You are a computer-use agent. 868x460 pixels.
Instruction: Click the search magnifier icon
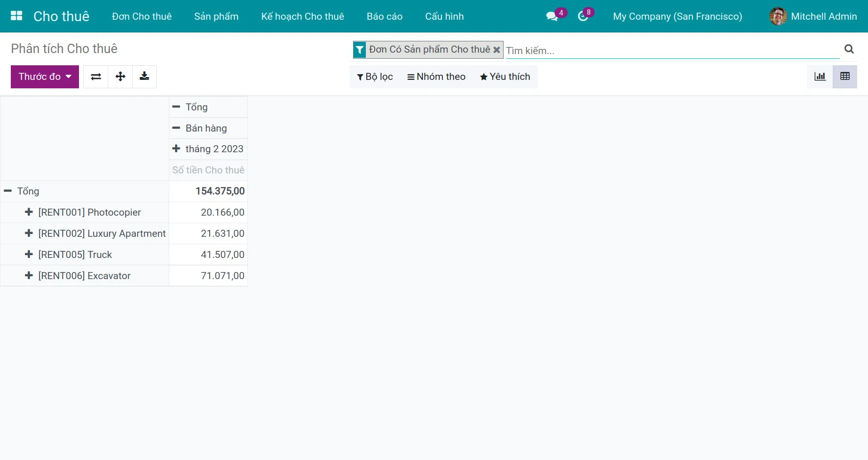[849, 49]
